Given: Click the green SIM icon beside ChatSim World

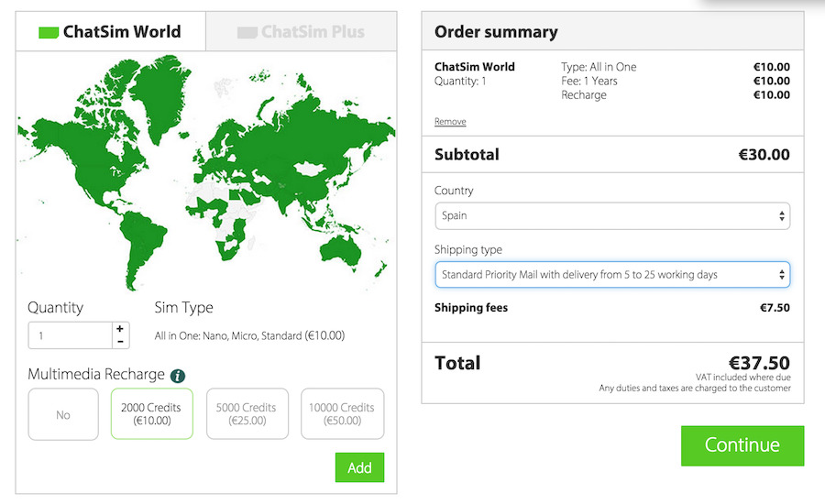Looking at the screenshot, I should tap(49, 32).
